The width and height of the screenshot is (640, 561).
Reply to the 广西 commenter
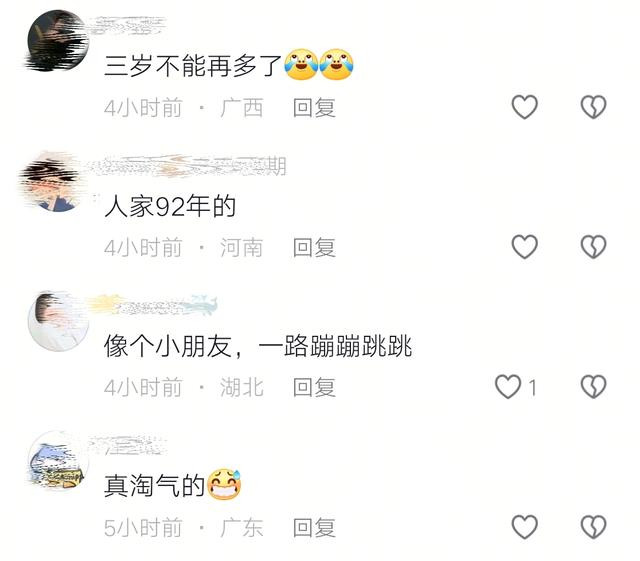[x=314, y=108]
